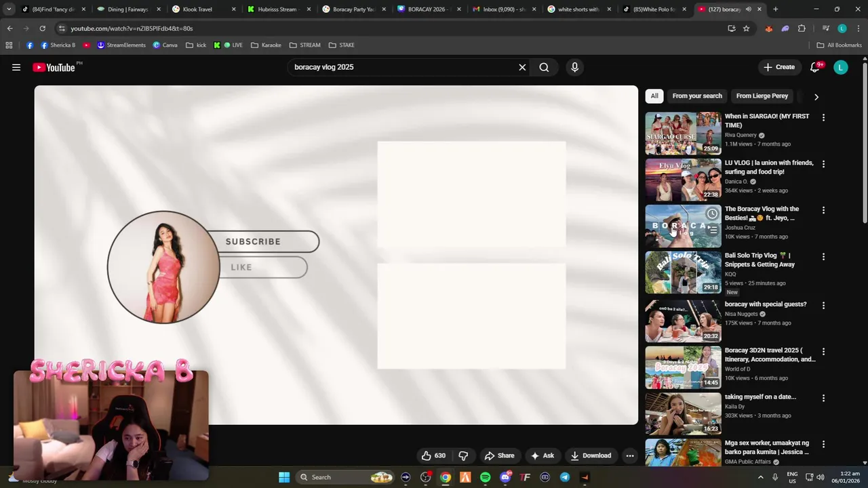Viewport: 868px width, 488px height.
Task: Select the From your search chip
Action: (697, 96)
